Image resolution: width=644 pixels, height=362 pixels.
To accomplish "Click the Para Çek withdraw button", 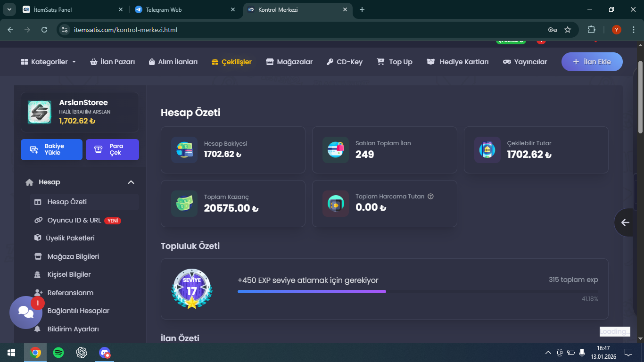I will 112,149.
